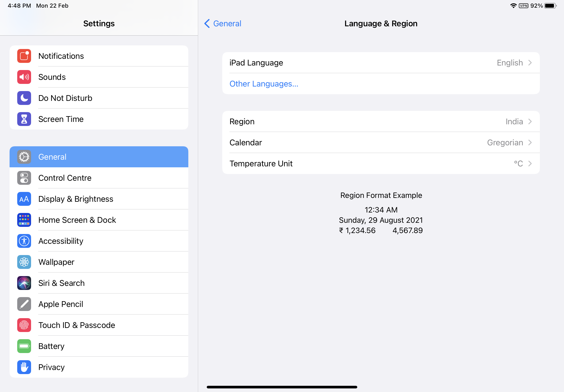The image size is (564, 392).
Task: Tap the Notifications red icon
Action: click(x=24, y=56)
